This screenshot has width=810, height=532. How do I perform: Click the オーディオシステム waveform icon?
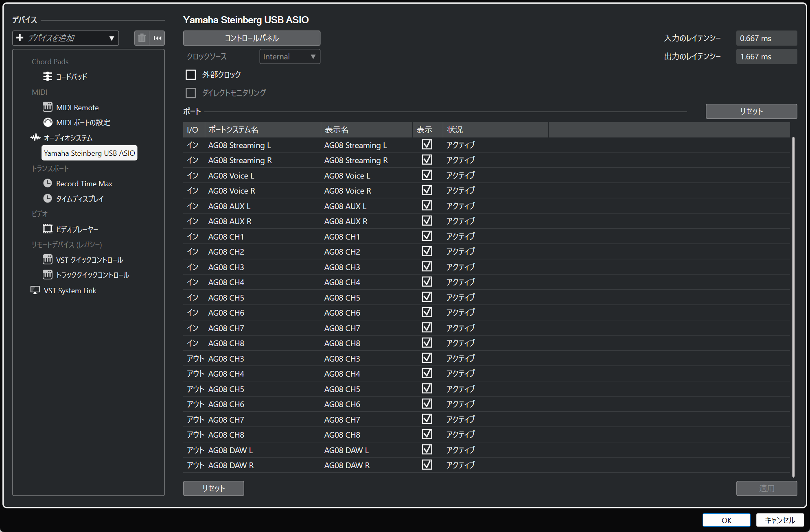[x=35, y=137]
